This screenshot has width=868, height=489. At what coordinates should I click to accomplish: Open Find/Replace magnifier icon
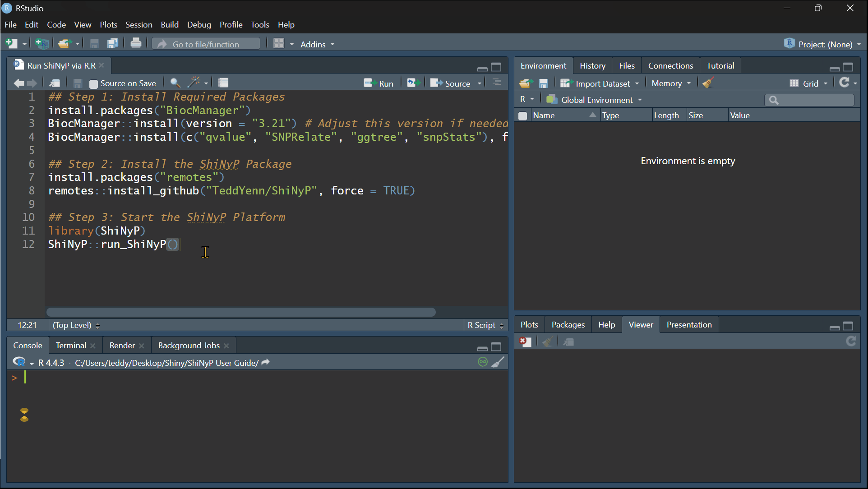click(x=175, y=83)
